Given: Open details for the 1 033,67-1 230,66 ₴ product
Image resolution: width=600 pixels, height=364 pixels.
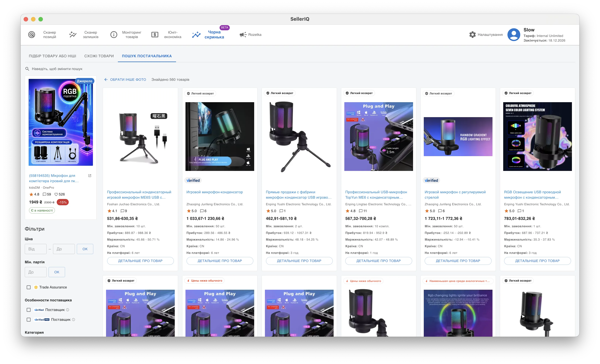Looking at the screenshot, I should [x=220, y=261].
